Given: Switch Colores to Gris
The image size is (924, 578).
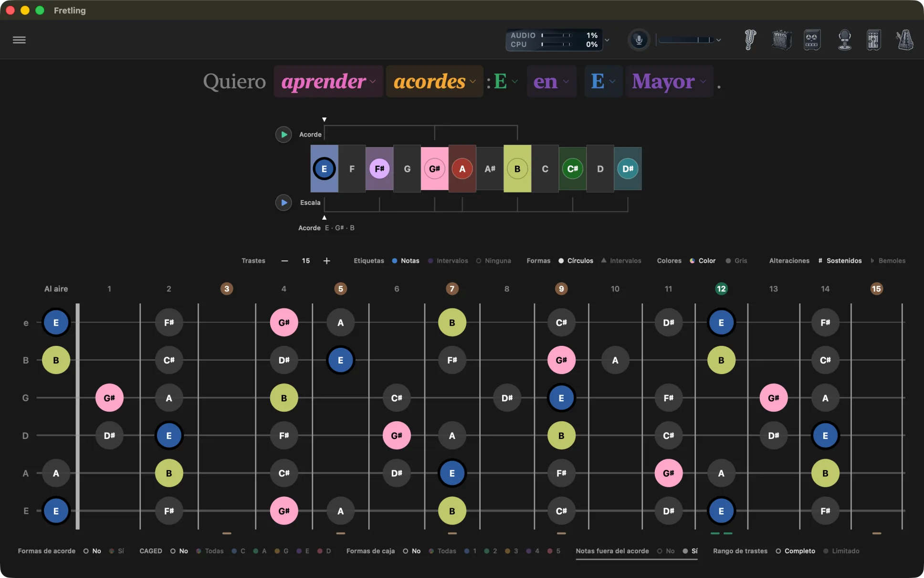Looking at the screenshot, I should (x=736, y=261).
